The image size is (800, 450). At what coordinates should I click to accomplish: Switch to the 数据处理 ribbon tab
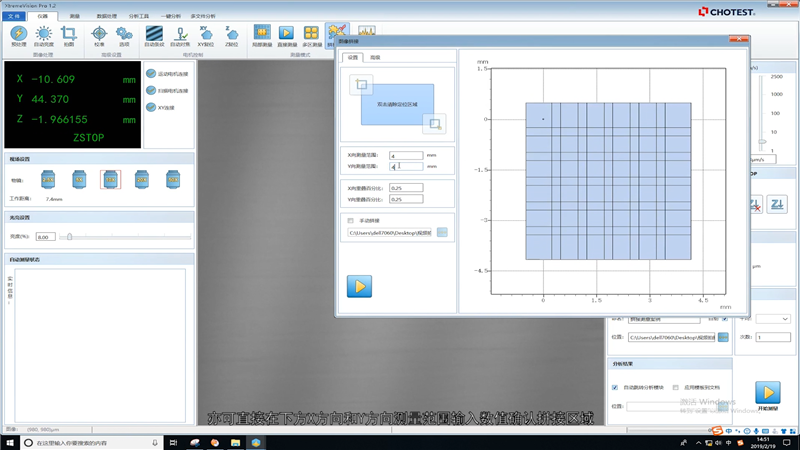[x=105, y=16]
